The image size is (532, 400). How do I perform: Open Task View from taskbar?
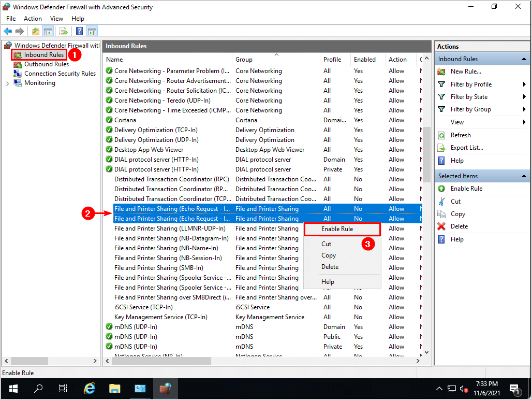pyautogui.click(x=63, y=389)
